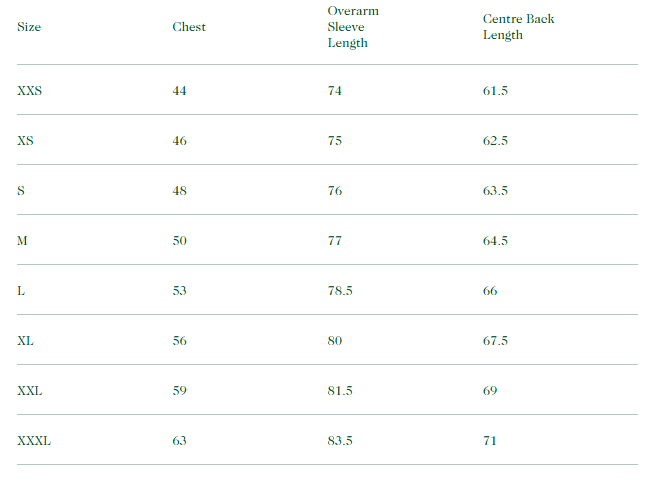
Task: Click the M size label
Action: tap(24, 241)
